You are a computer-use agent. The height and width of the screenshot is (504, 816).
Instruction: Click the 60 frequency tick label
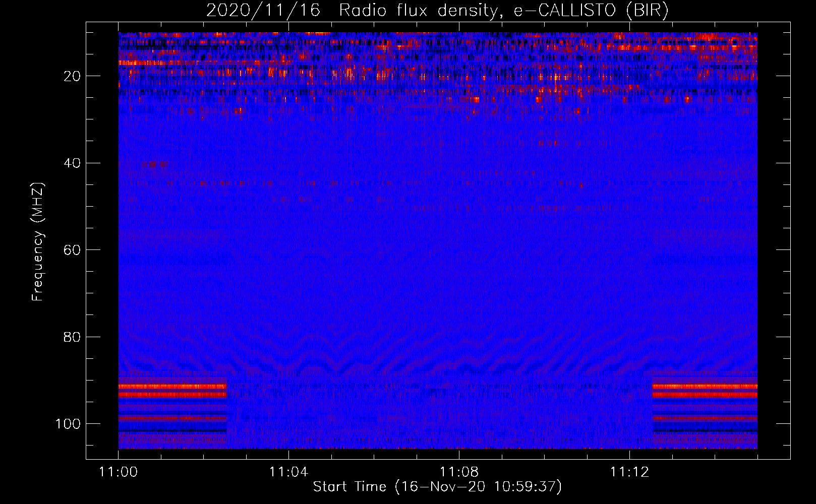coord(72,250)
